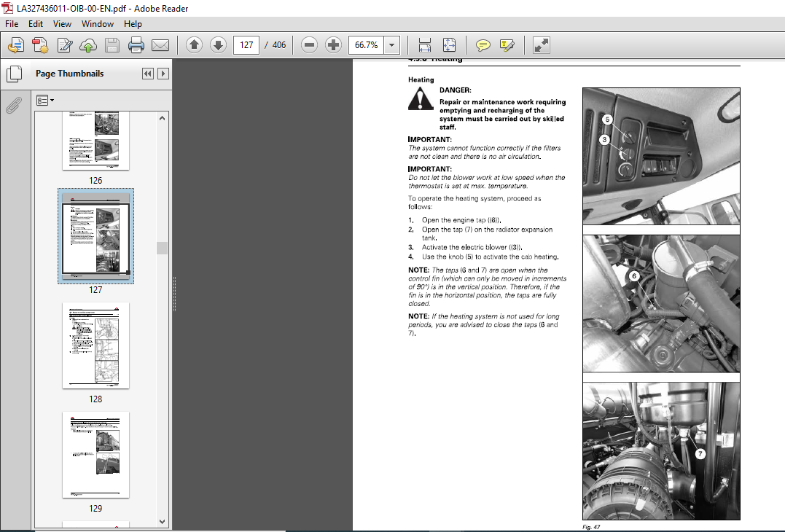Select the page 126 thumbnail
Viewport: 785px width, 532px height.
tap(95, 141)
